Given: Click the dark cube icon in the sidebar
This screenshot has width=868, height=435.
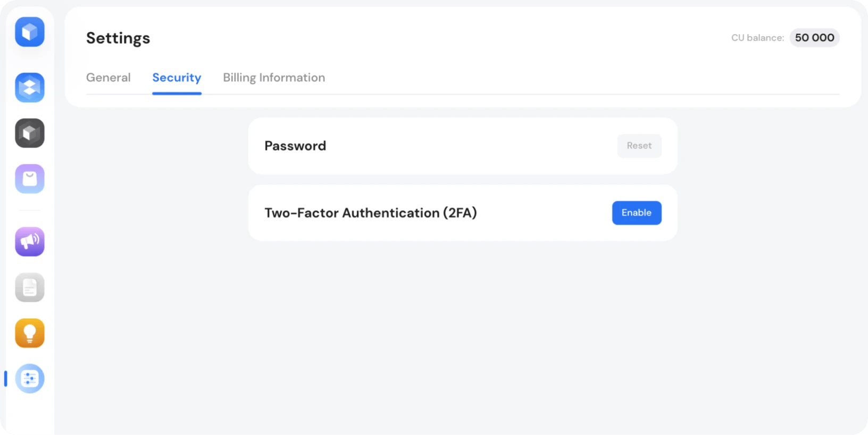Looking at the screenshot, I should point(29,133).
